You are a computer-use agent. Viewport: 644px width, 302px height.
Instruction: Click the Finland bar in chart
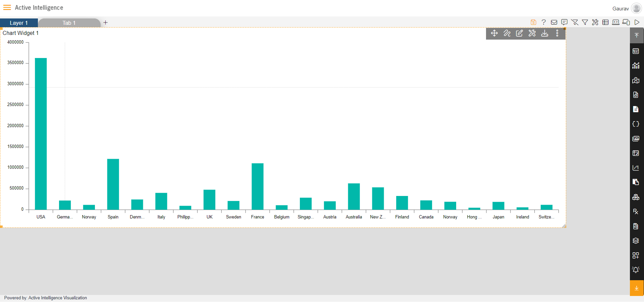(402, 203)
